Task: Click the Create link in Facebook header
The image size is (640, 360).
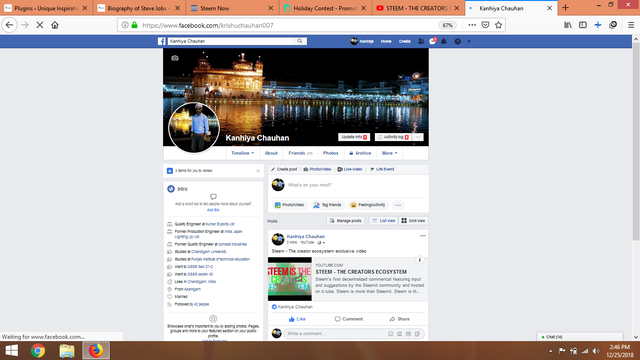Action: click(x=404, y=41)
